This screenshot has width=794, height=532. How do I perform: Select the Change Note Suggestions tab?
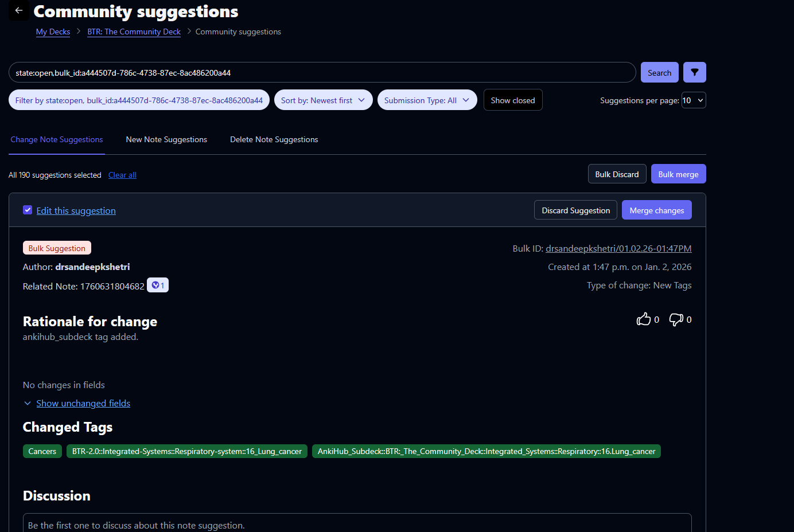click(x=57, y=139)
